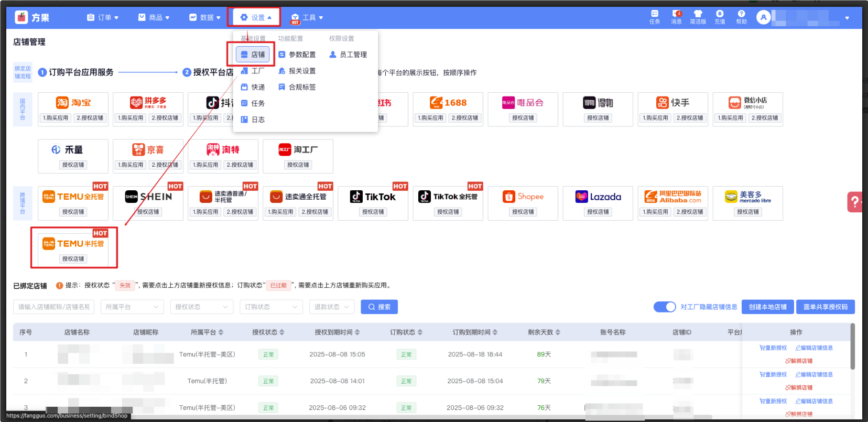Click the table vertical scrollbar
This screenshot has width=868, height=422.
[852, 347]
